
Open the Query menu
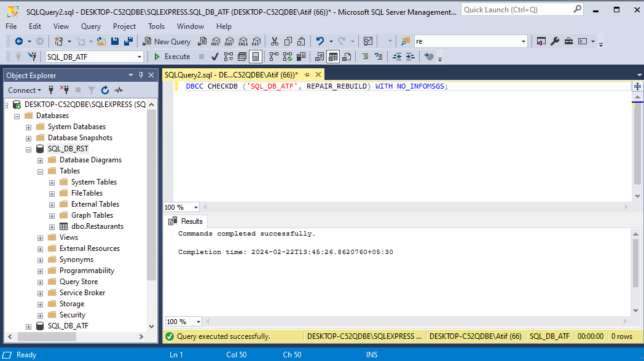91,26
